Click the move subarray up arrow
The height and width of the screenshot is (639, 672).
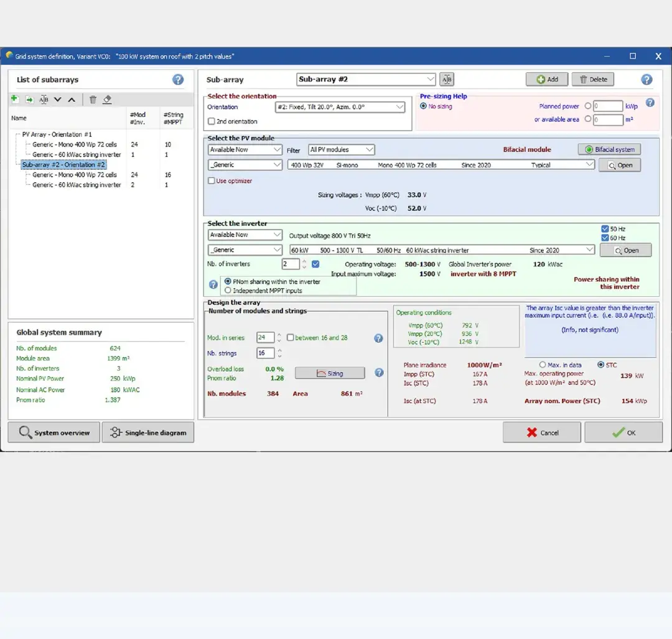click(72, 100)
